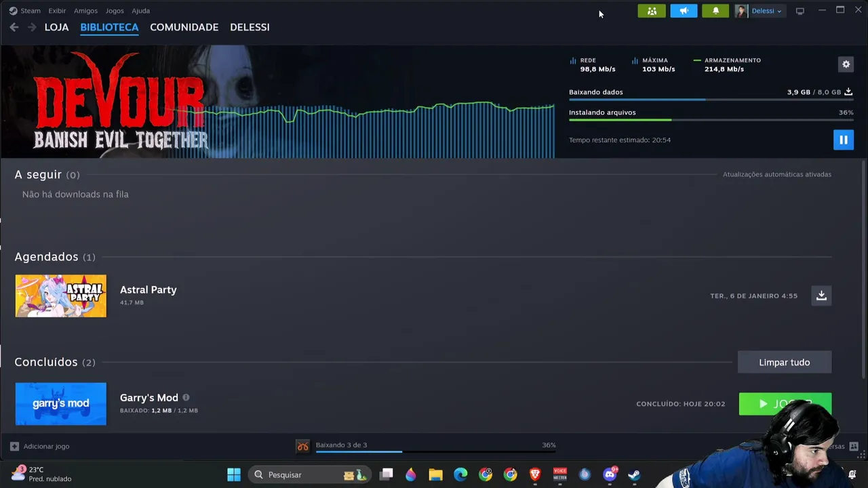Open Discord from taskbar
Screen dimensions: 868x488
(x=610, y=474)
